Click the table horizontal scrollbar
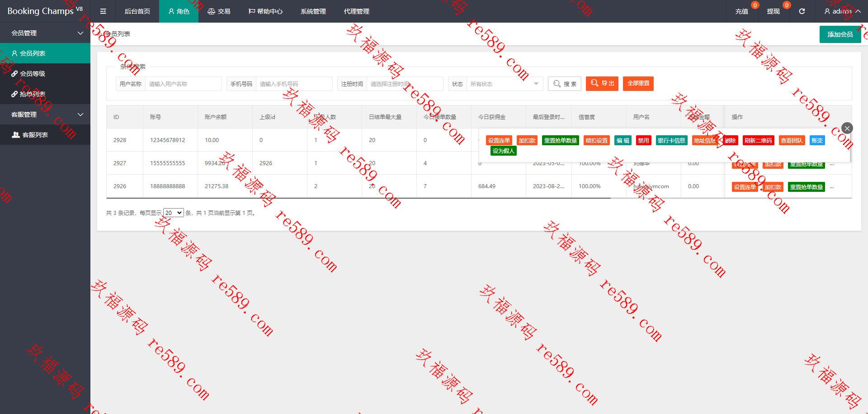This screenshot has height=414, width=868. pyautogui.click(x=359, y=198)
